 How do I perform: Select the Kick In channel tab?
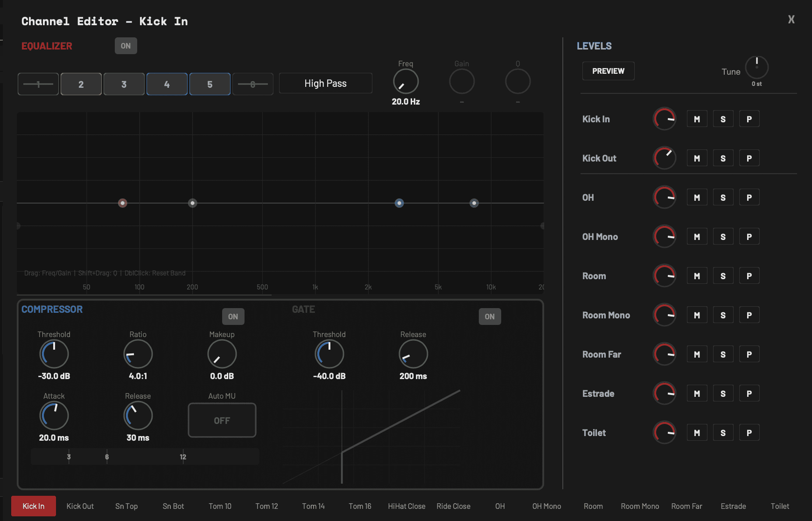pyautogui.click(x=34, y=506)
